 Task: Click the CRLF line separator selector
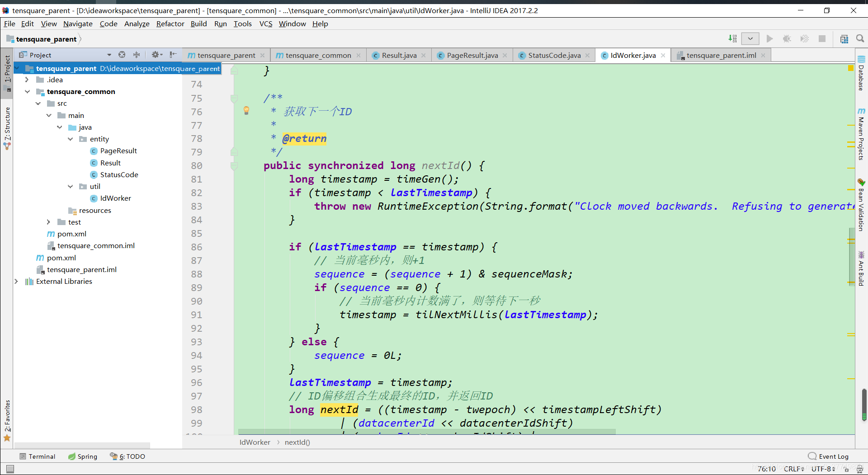794,469
